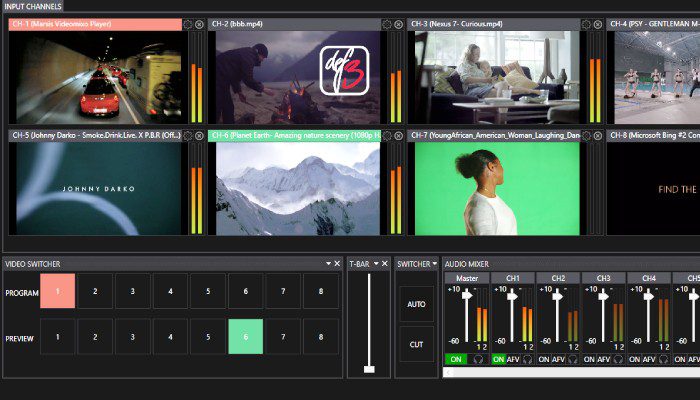This screenshot has width=700, height=400.
Task: Select the CH-7 green screen woman thumbnail
Action: [497, 188]
